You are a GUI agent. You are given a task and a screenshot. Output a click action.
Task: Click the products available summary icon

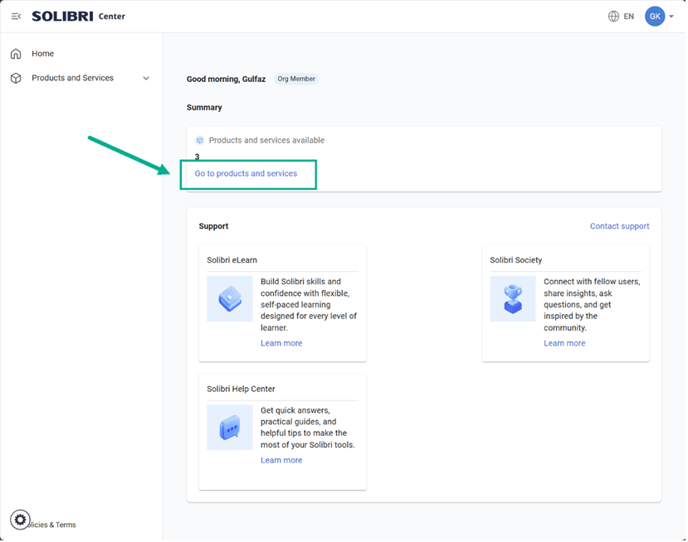pyautogui.click(x=200, y=140)
